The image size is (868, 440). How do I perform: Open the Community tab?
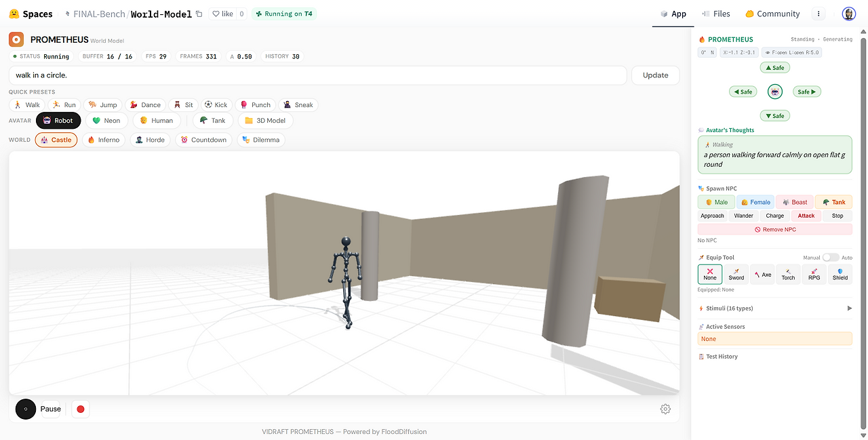(x=772, y=14)
